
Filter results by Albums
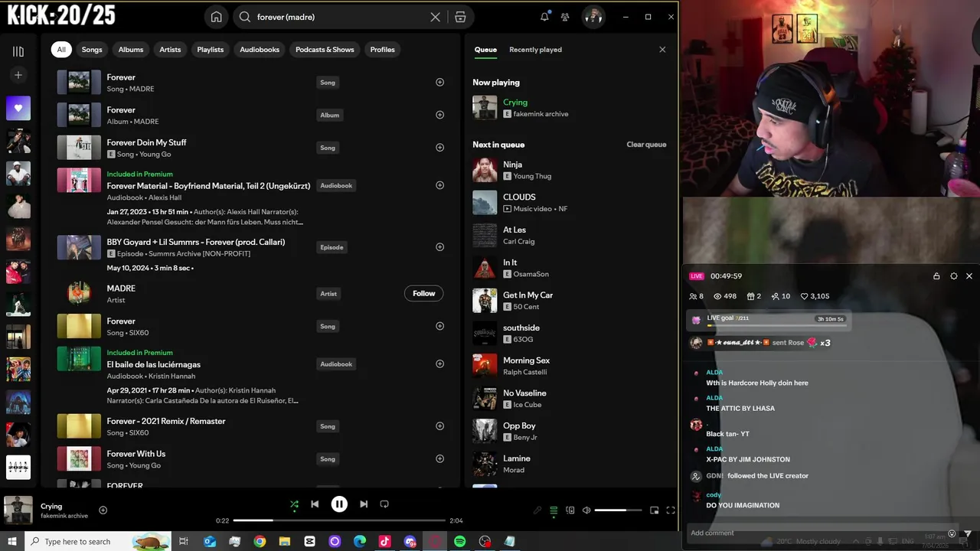[131, 50]
